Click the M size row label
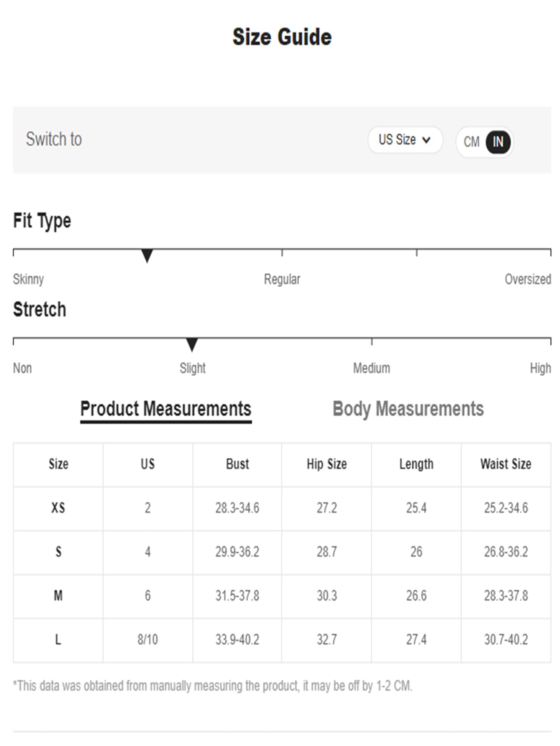Screen dimensions: 560x746 point(58,596)
